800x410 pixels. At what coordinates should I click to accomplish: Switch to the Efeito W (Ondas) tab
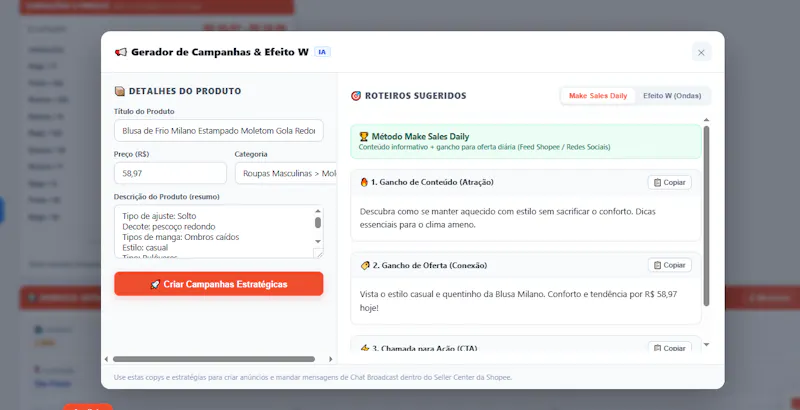pyautogui.click(x=672, y=95)
